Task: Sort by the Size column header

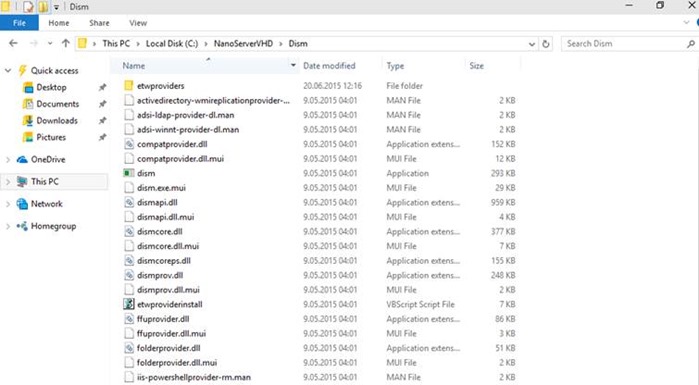Action: click(x=476, y=66)
